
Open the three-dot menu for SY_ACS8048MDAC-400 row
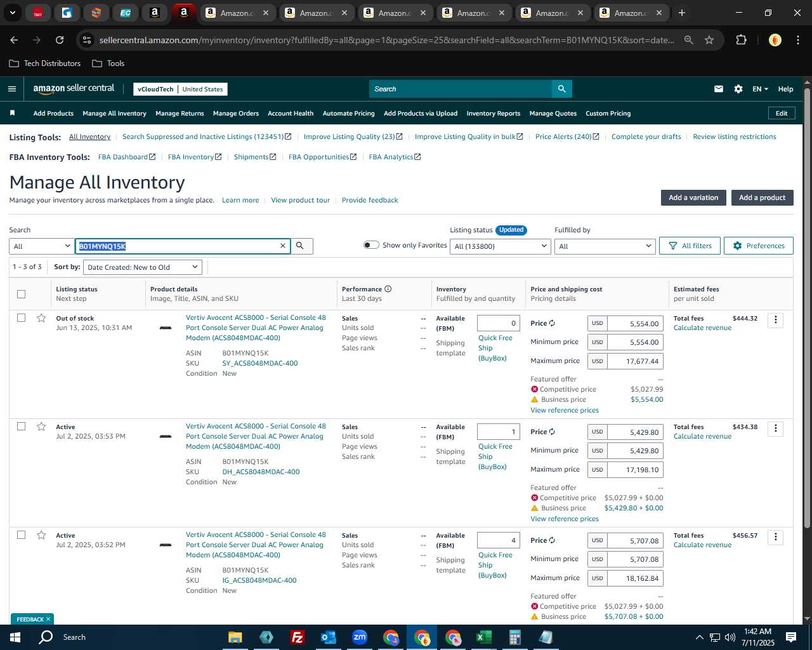(x=776, y=320)
